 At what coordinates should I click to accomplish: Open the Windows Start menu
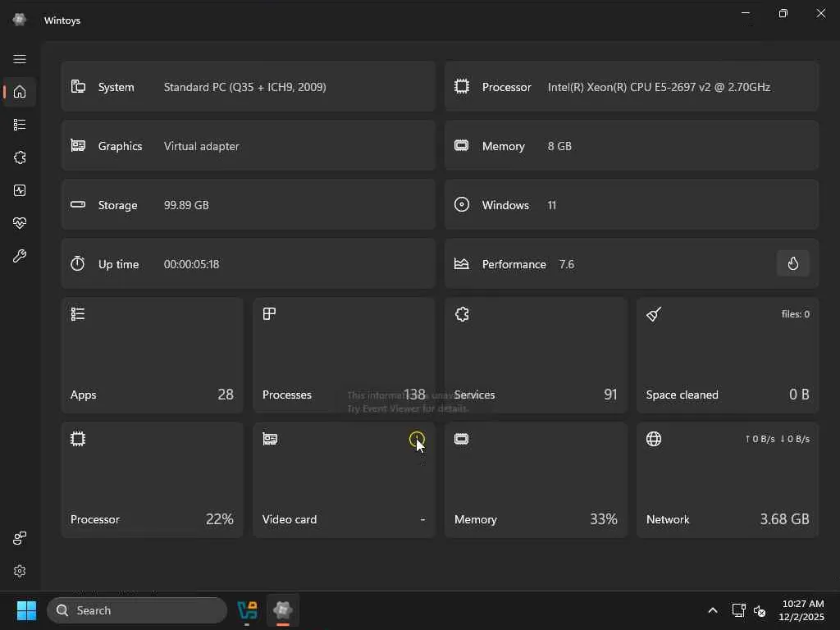click(x=26, y=610)
